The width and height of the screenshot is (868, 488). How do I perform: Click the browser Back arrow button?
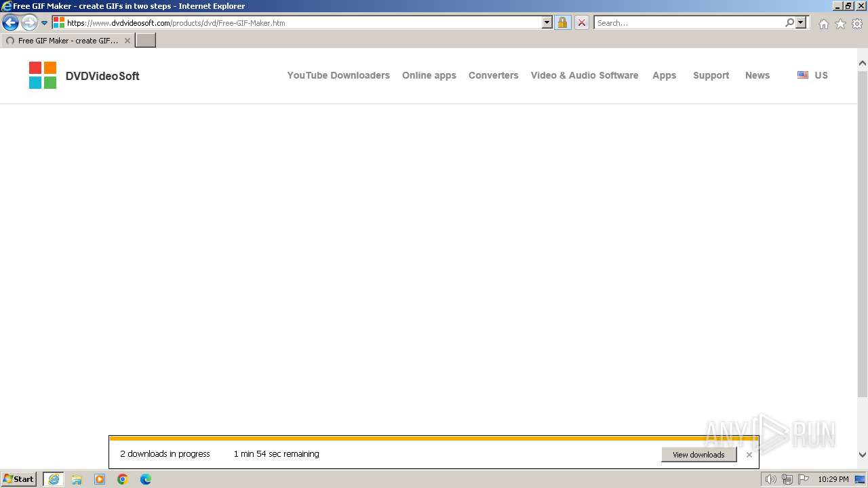[x=10, y=23]
